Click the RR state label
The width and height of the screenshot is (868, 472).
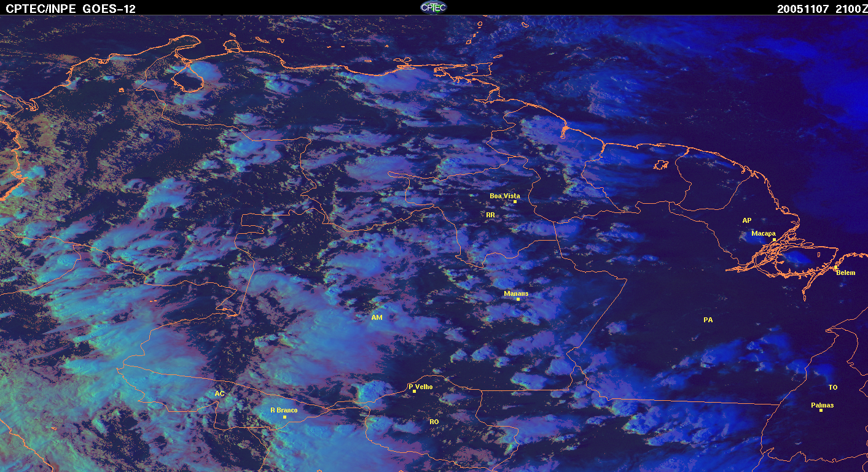click(x=490, y=215)
